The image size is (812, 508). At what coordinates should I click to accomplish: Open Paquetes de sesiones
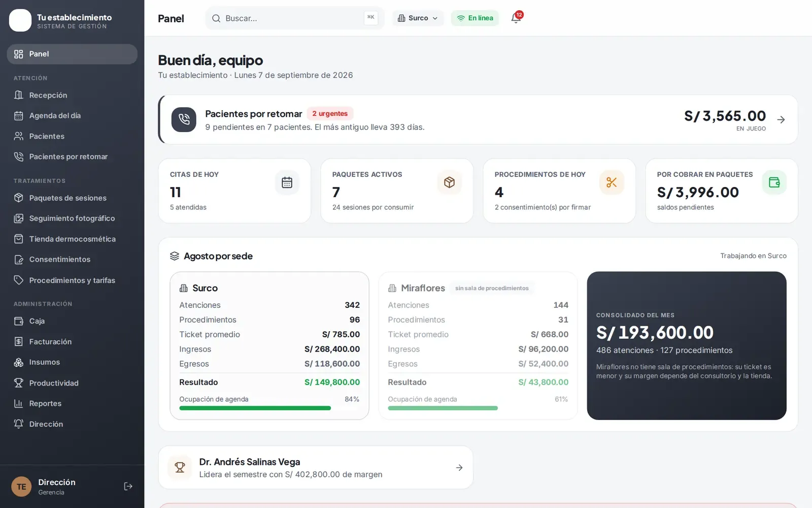coord(72,198)
